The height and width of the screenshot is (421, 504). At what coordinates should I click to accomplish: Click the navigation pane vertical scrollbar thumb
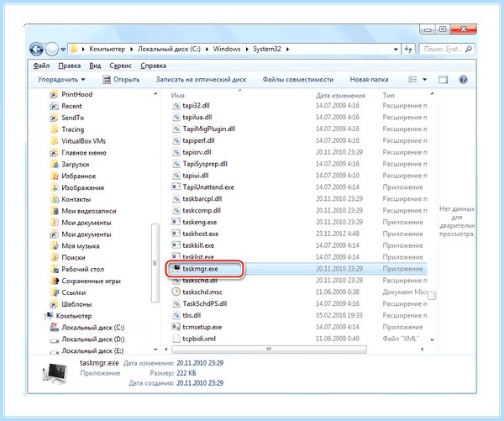pyautogui.click(x=155, y=263)
